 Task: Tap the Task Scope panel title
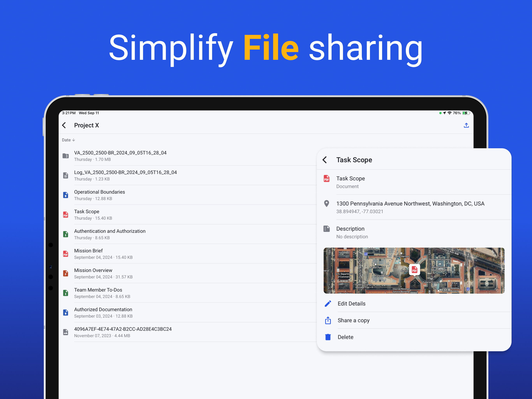click(x=354, y=160)
